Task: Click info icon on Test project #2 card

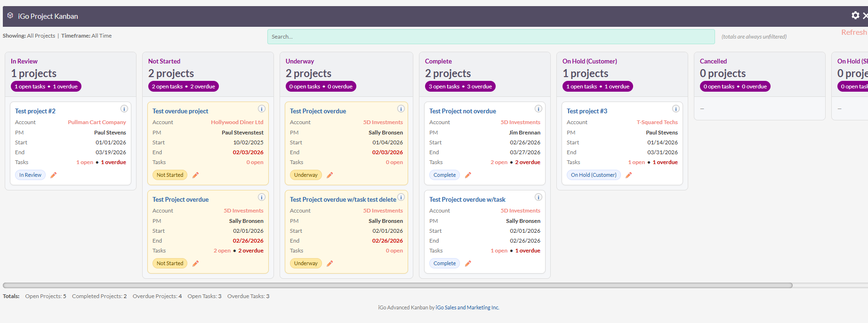Action: [x=124, y=109]
